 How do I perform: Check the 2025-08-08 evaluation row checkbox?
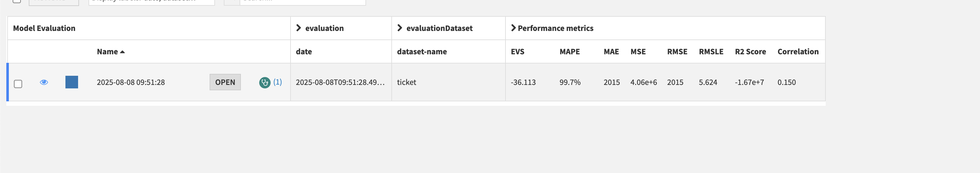tap(18, 84)
